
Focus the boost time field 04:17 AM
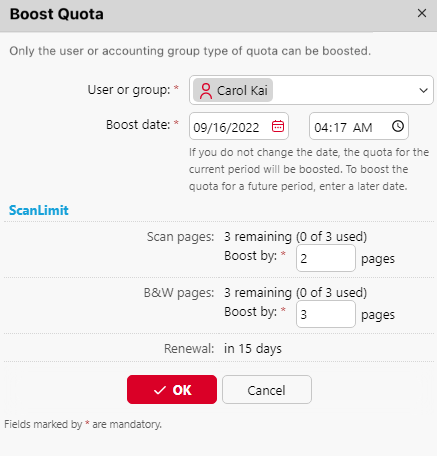coord(359,126)
